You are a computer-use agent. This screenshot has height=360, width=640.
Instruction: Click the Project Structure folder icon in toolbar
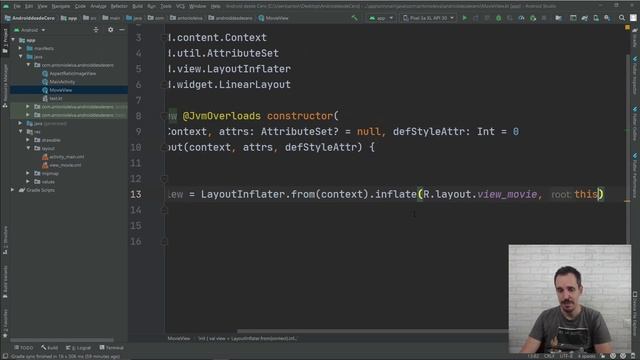558,18
